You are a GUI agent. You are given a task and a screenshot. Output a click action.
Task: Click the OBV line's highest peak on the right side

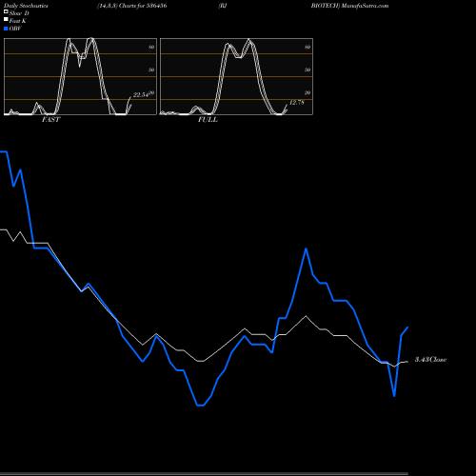click(x=306, y=248)
